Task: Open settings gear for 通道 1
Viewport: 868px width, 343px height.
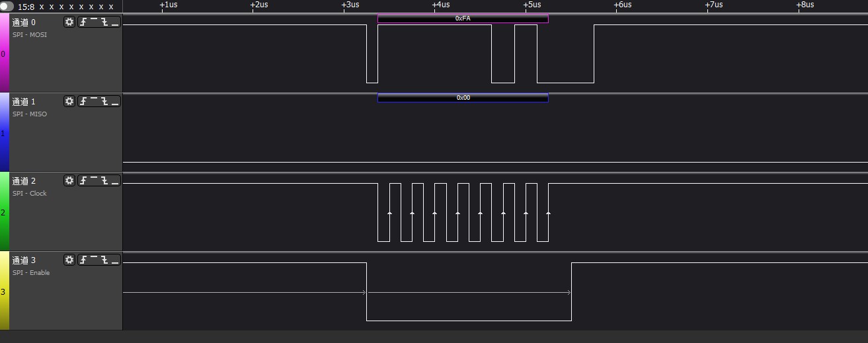Action: pyautogui.click(x=69, y=101)
